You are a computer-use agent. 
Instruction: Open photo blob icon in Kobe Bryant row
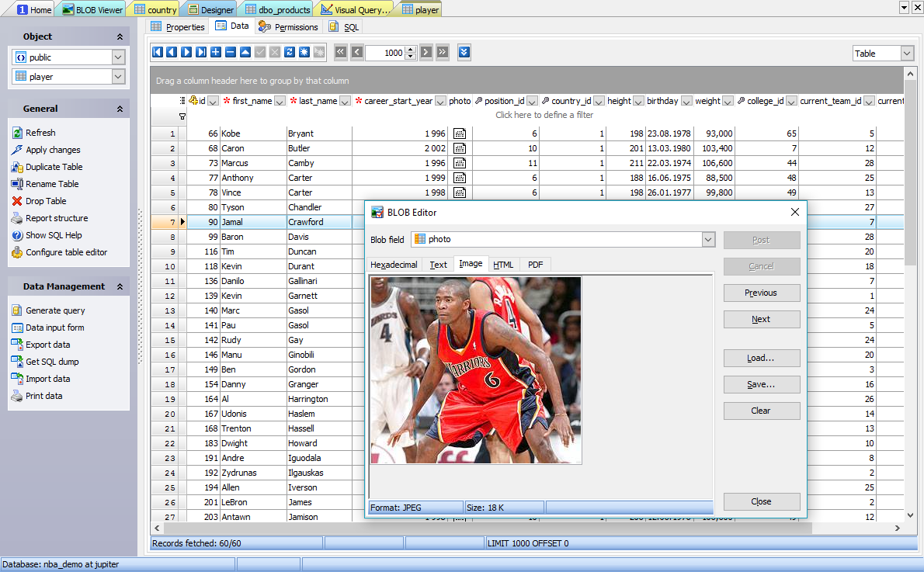(x=460, y=133)
